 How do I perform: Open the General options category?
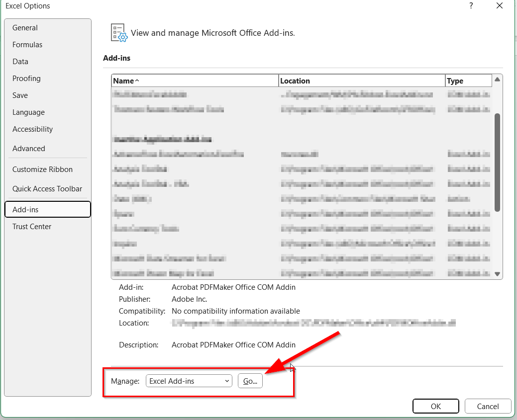25,28
